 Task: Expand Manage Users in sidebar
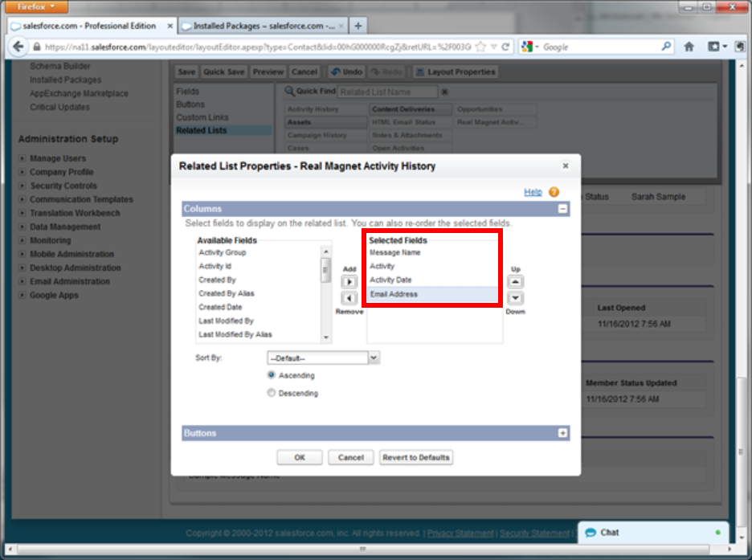coord(22,158)
